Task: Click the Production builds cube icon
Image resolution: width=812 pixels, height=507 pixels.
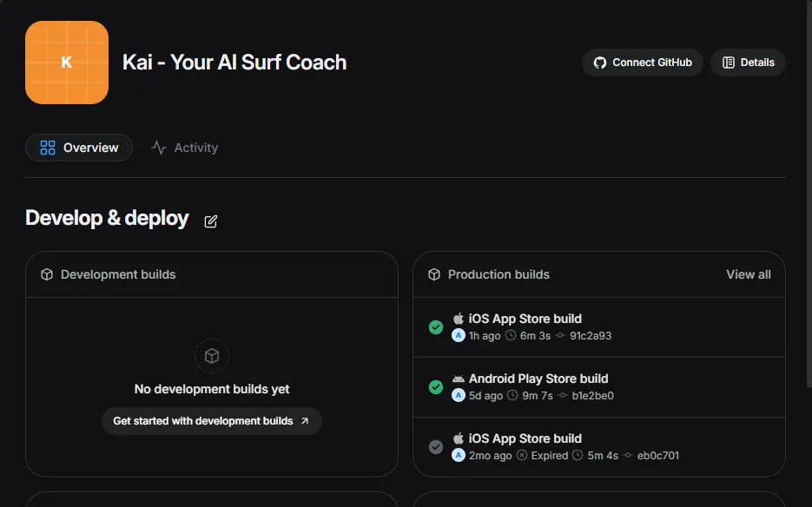Action: tap(434, 274)
